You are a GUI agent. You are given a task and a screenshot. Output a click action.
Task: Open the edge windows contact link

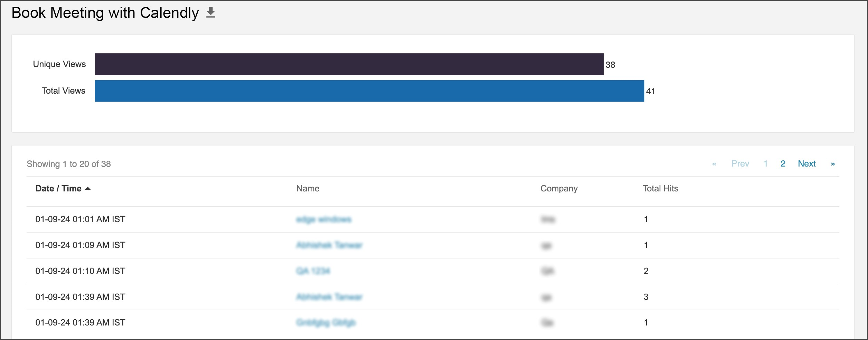point(324,219)
